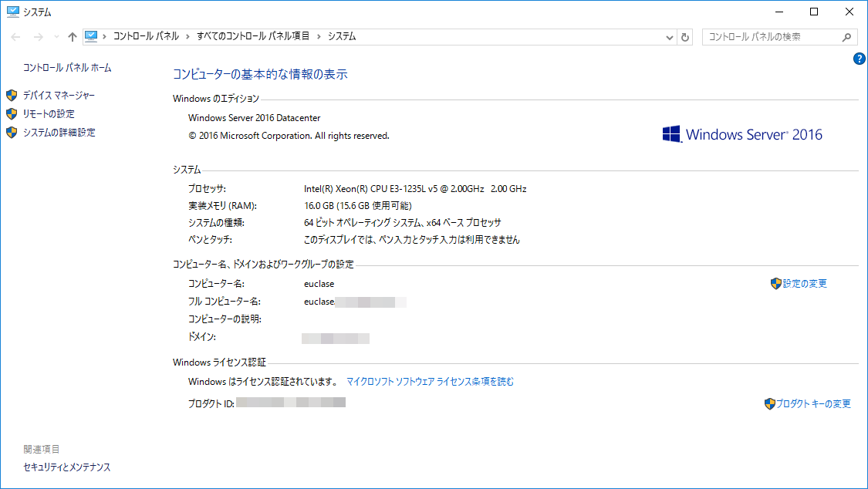This screenshot has height=489, width=868.
Task: Click the Forward navigation arrow
Action: click(x=39, y=37)
